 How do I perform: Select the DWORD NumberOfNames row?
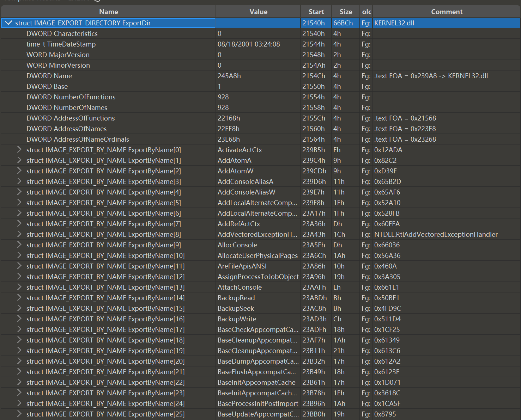point(260,107)
